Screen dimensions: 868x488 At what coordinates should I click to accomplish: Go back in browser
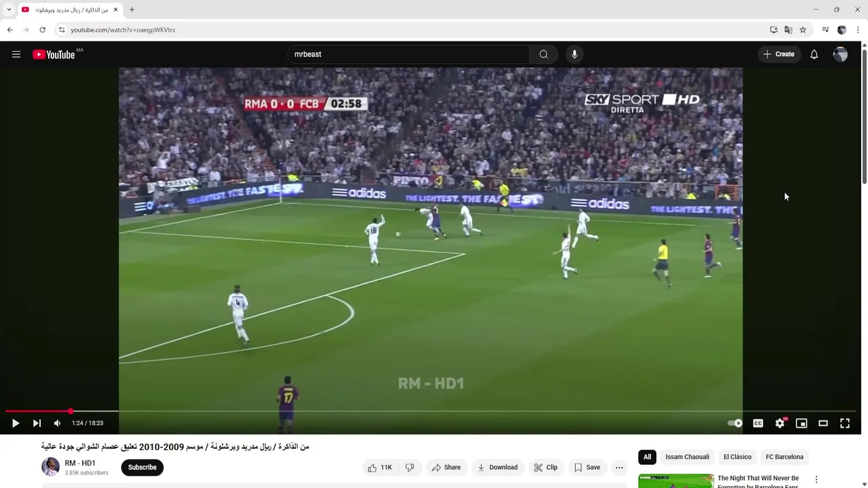10,30
